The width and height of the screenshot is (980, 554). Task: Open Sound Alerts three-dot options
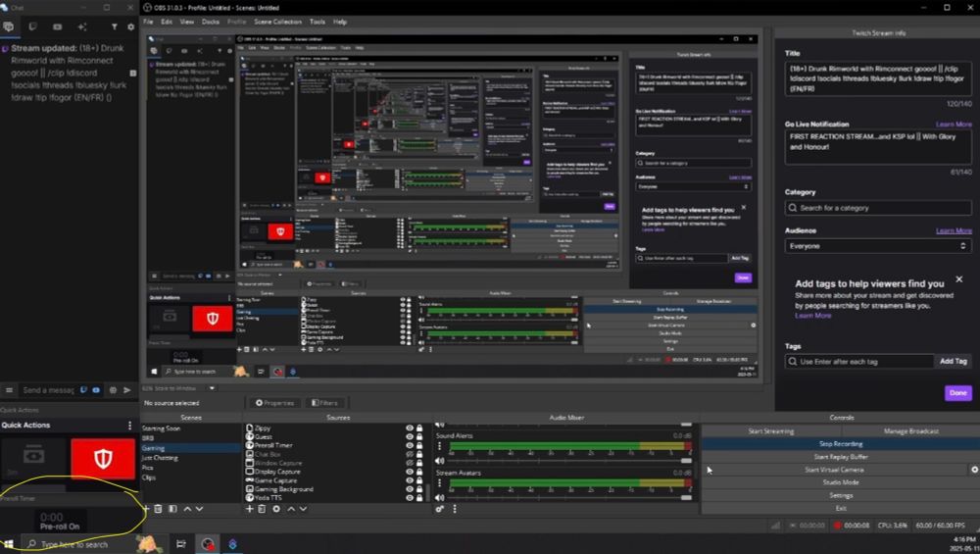pyautogui.click(x=439, y=446)
